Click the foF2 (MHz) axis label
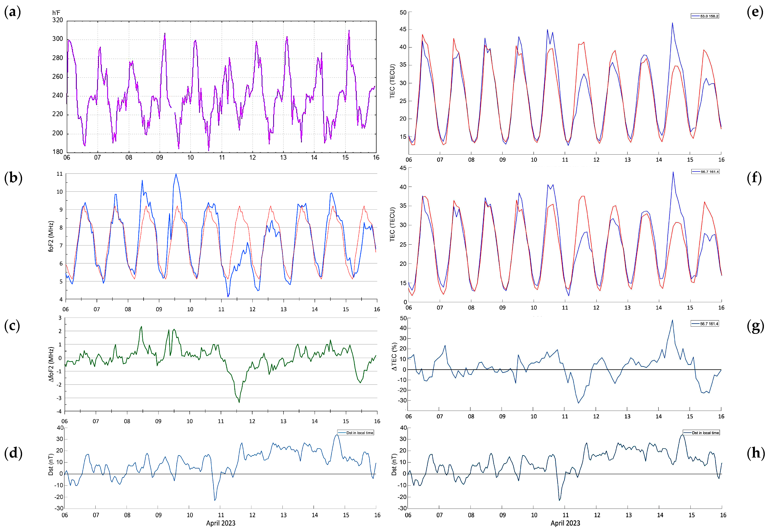The width and height of the screenshot is (770, 532). [51, 236]
